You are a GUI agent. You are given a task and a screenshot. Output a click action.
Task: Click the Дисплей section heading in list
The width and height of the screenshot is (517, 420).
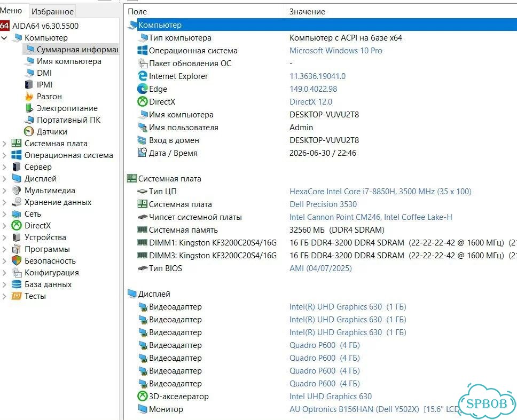[x=154, y=294]
